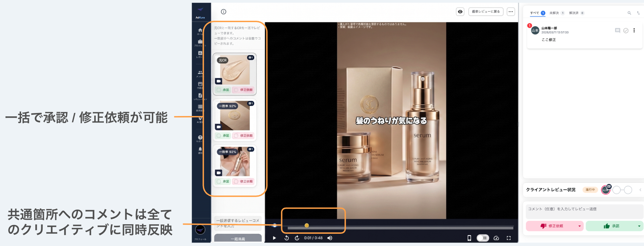Viewport: 644px width, 246px height.
Task: Open the three-dot menu on the comment
Action: (x=634, y=31)
